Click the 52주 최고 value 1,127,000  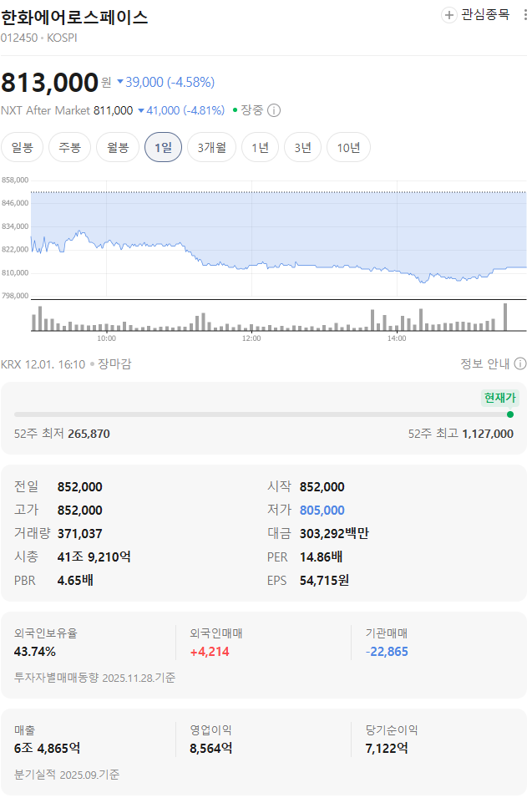pyautogui.click(x=488, y=435)
